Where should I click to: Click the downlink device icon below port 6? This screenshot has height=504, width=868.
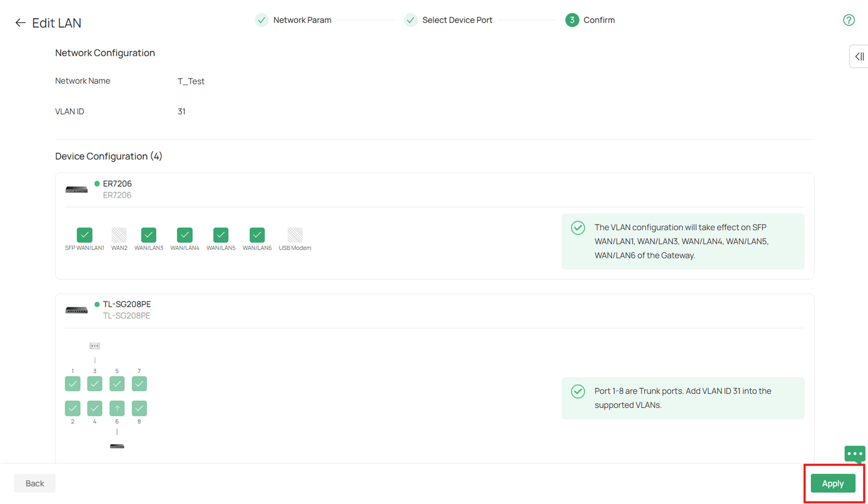[x=117, y=446]
